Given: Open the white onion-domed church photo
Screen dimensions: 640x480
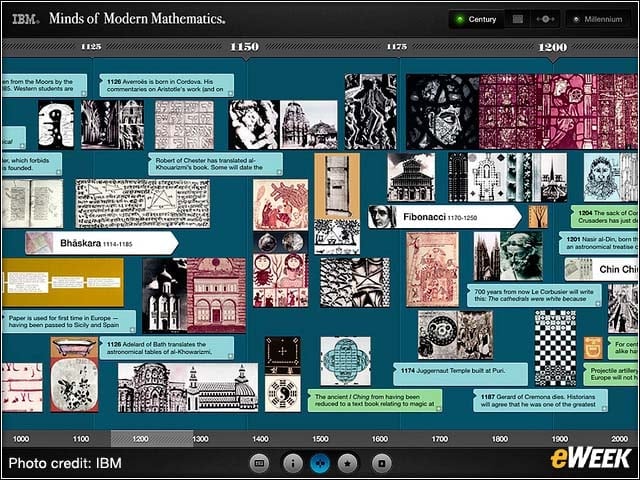Looking at the screenshot, I should coord(165,296).
